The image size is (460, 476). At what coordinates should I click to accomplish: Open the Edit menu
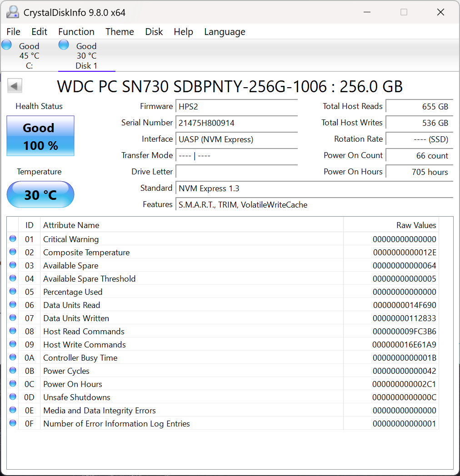coord(39,32)
